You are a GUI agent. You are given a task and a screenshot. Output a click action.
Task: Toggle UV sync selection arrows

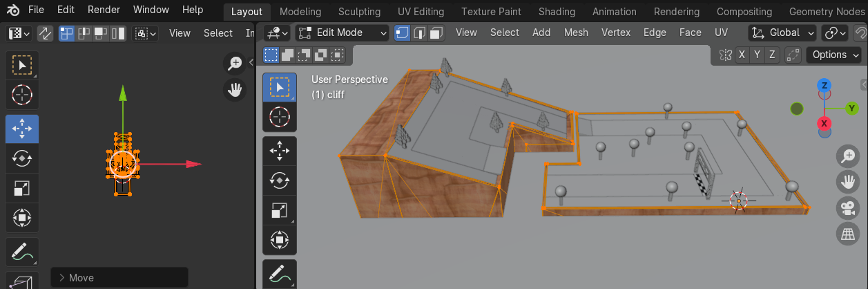click(45, 33)
